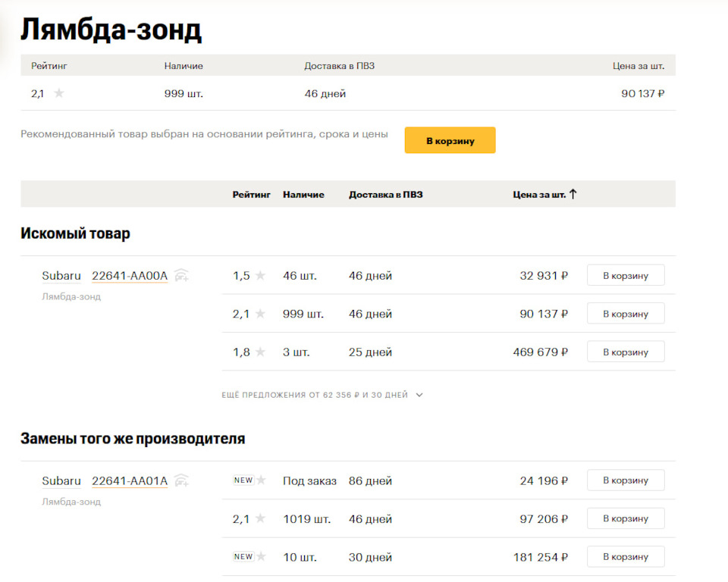Click NEW badge in 10 шт. row
Screen dimensions: 728x582
tap(243, 556)
